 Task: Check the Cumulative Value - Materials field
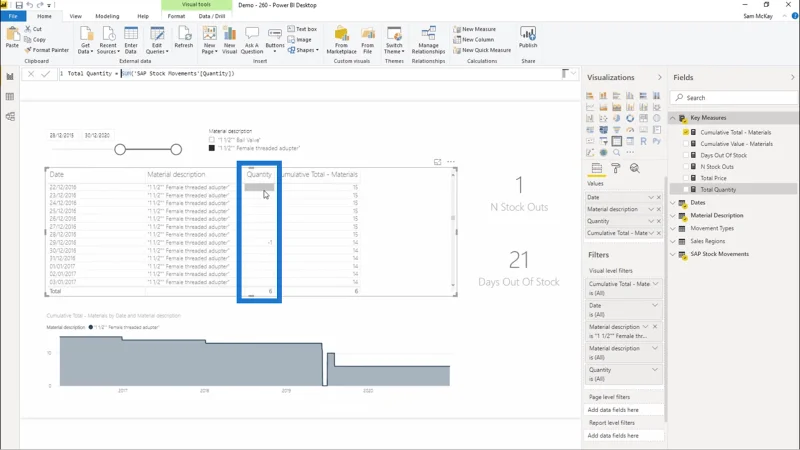coord(686,144)
